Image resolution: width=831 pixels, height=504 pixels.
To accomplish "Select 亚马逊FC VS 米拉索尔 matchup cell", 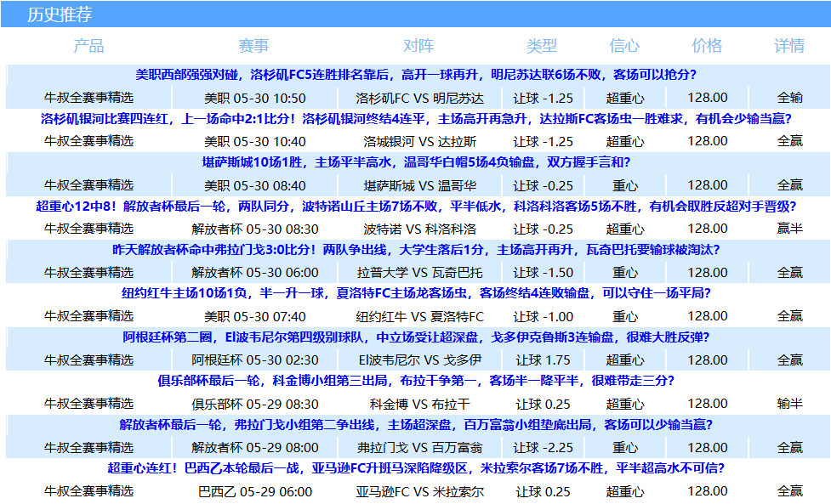I will click(x=419, y=491).
